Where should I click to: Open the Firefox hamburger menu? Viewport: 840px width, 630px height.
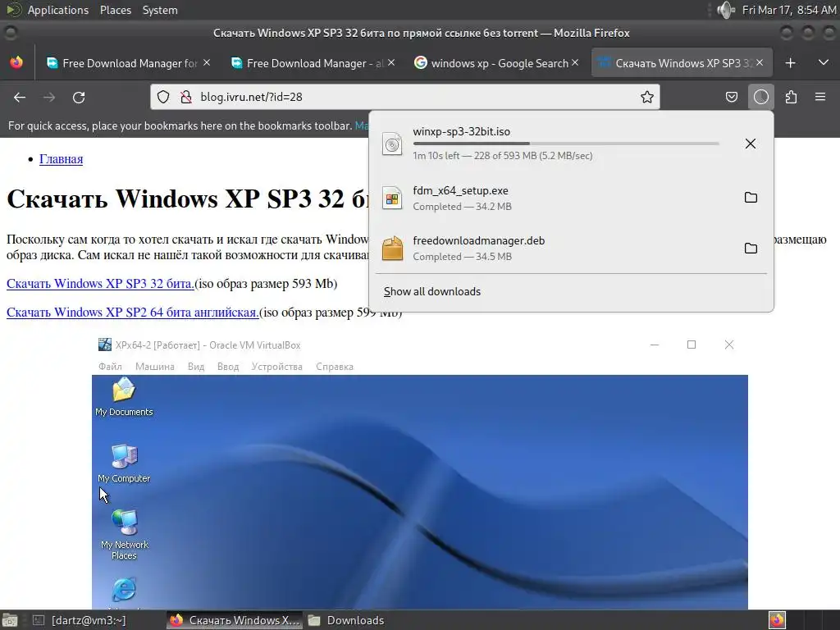point(820,97)
